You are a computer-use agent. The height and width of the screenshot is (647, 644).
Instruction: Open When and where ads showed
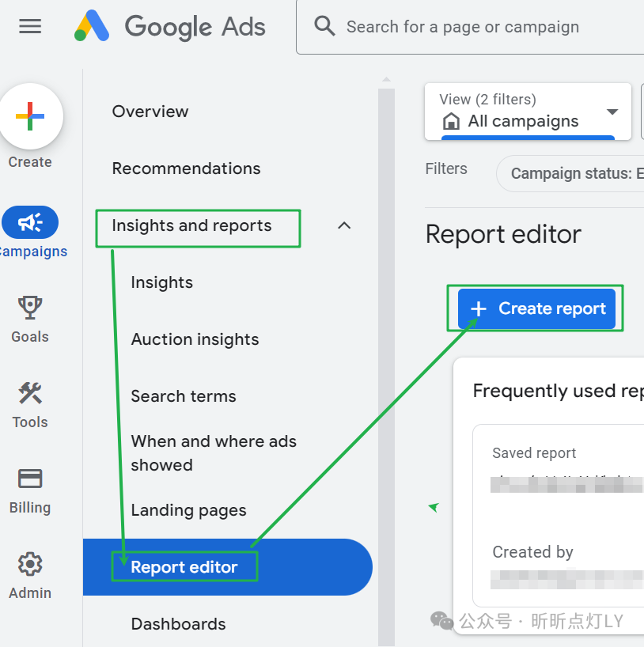[214, 453]
